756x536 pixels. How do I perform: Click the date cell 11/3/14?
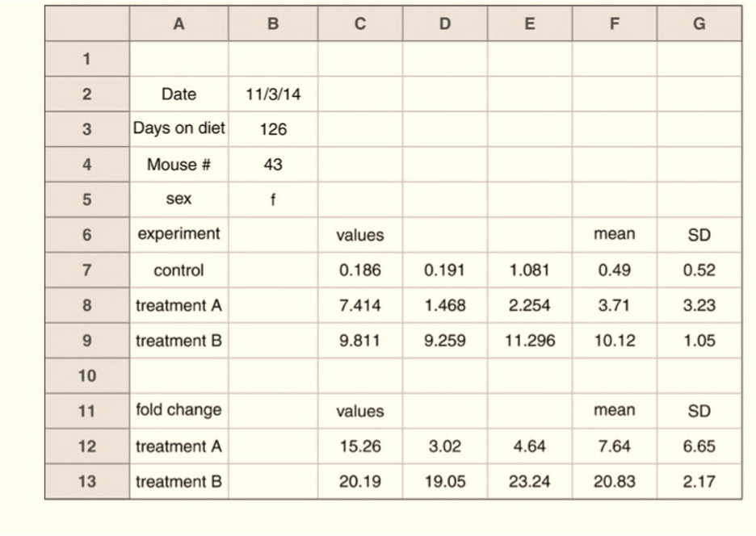pyautogui.click(x=273, y=94)
